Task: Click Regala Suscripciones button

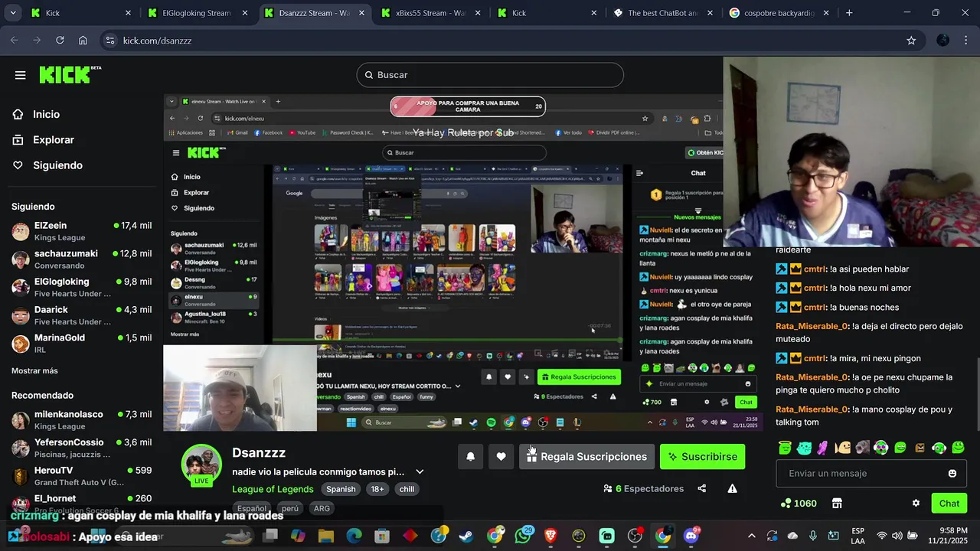Action: coord(586,457)
